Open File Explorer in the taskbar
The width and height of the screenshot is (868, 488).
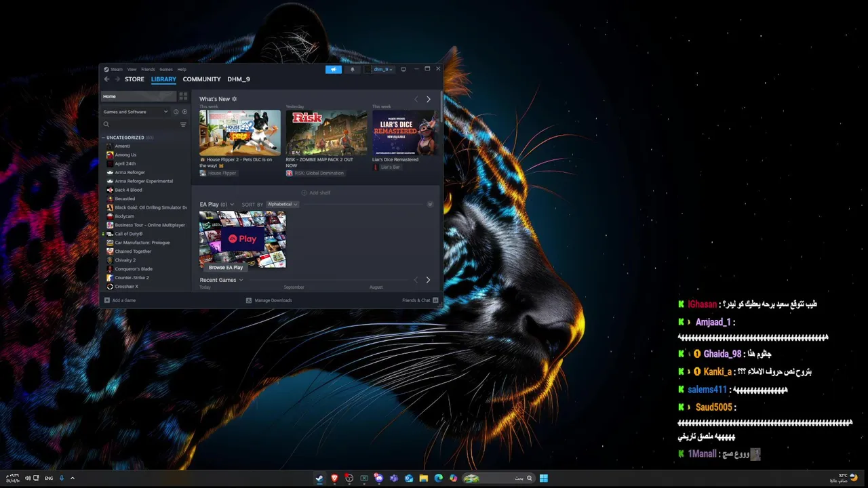[423, 478]
